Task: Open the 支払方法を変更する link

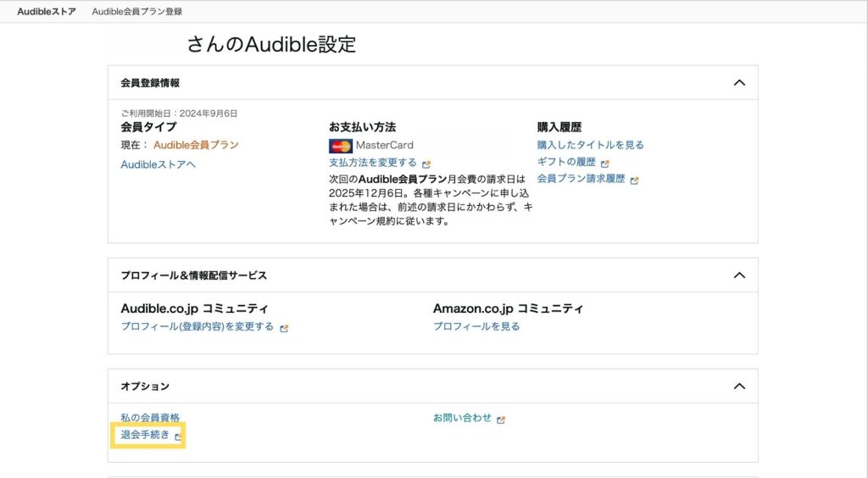Action: pyautogui.click(x=373, y=163)
